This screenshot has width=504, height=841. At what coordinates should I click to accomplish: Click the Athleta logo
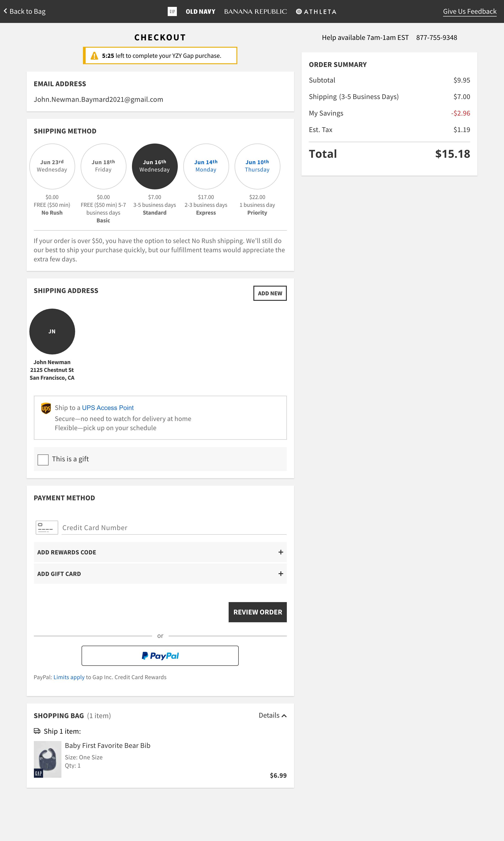pos(316,11)
